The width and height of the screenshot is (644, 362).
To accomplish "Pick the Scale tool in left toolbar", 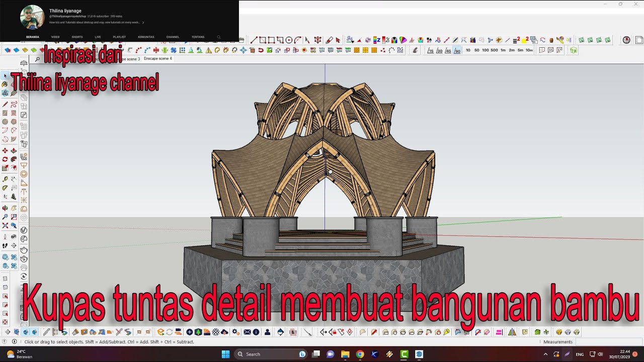I will 5,167.
